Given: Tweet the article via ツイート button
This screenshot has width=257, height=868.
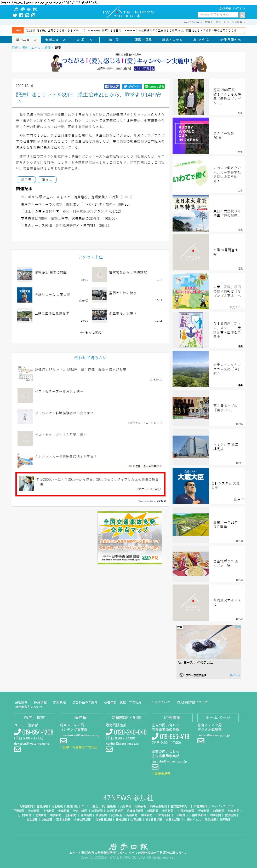Looking at the screenshot, I should pos(132,86).
